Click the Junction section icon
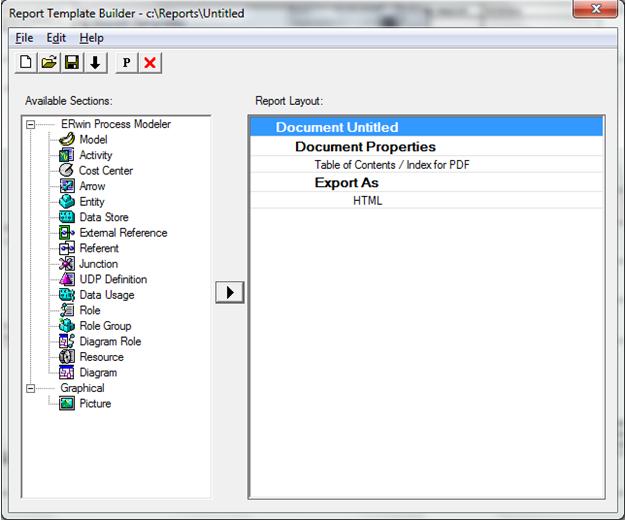 [x=67, y=264]
